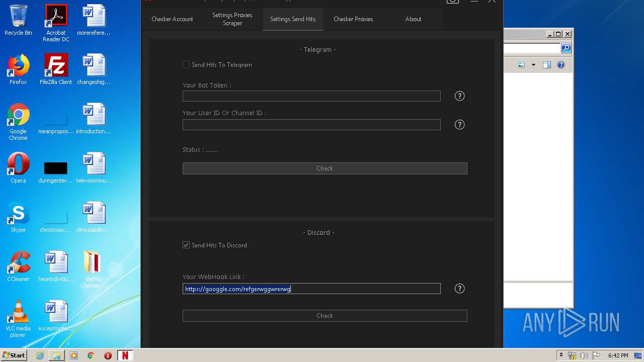Click the Your Bot Token input field
This screenshot has width=644, height=362.
tap(311, 96)
